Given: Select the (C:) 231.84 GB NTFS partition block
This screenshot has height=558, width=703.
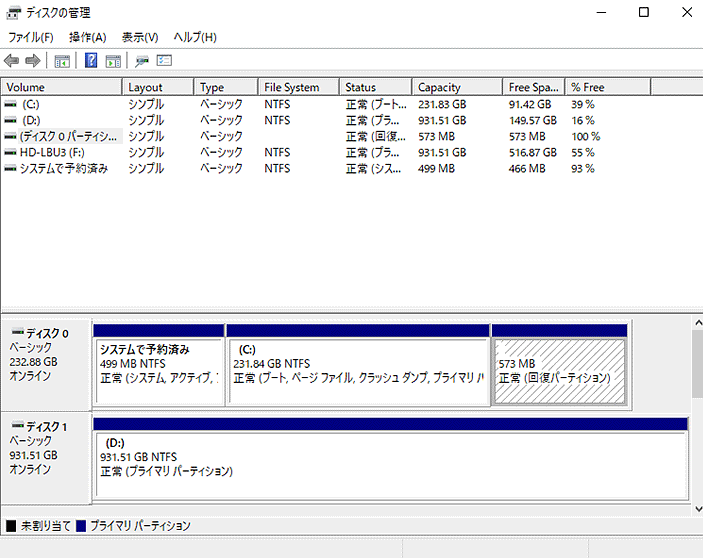Looking at the screenshot, I should point(358,365).
